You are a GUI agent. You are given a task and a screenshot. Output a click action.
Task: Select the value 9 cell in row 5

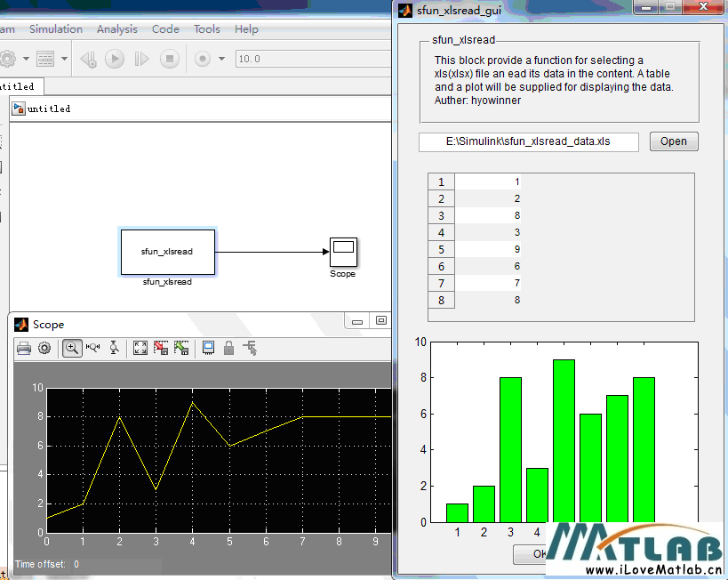click(488, 250)
